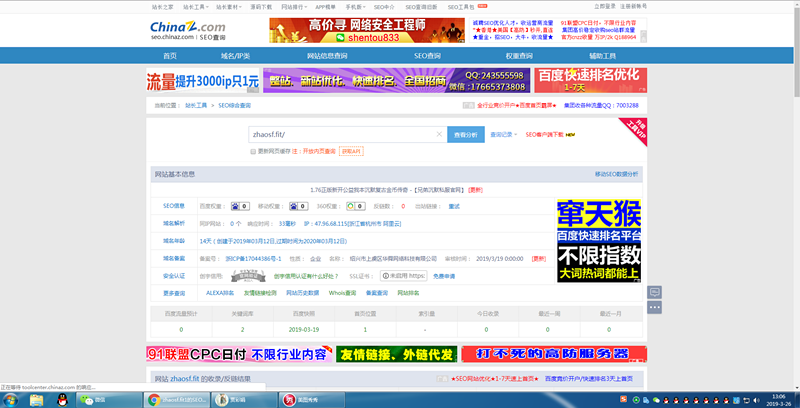Click the page vertical scrollbar thumb
800x408 pixels.
pos(796,50)
